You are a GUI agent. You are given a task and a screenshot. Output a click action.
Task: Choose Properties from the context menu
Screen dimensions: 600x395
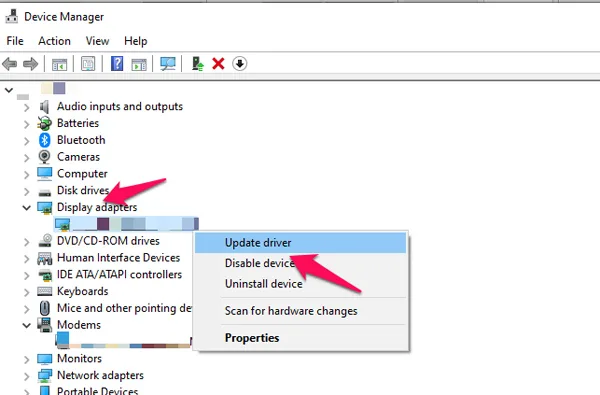pyautogui.click(x=300, y=338)
